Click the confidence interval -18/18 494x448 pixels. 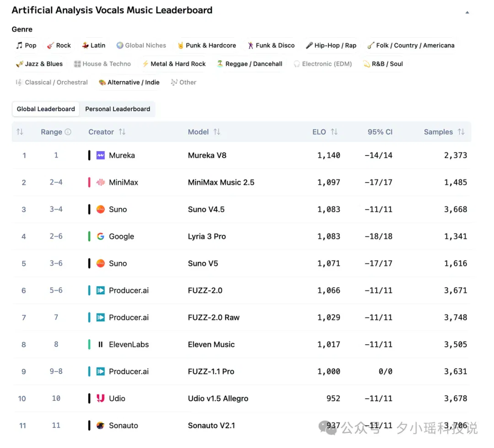(x=378, y=236)
